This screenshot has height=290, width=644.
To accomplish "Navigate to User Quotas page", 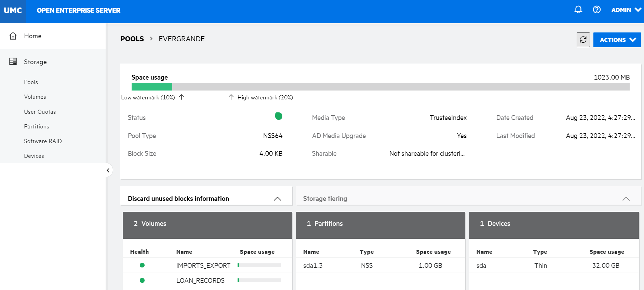I will coord(40,112).
